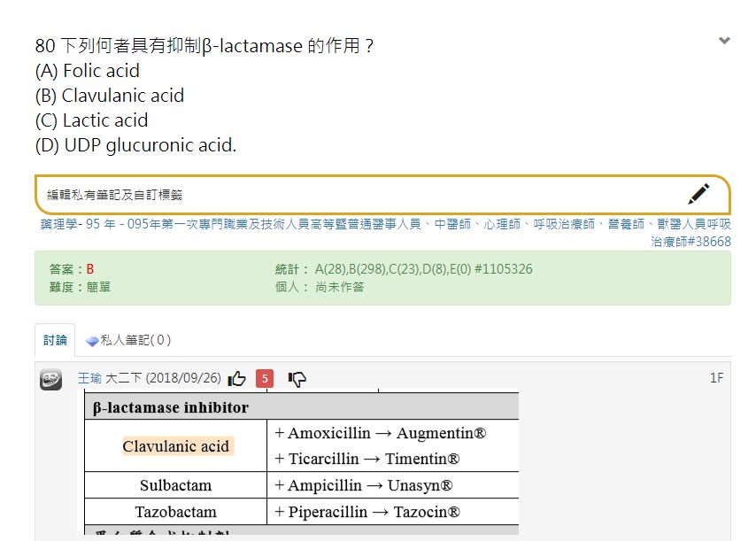Image resolution: width=756 pixels, height=541 pixels.
Task: Click 王瑜's avatar image
Action: 52,379
